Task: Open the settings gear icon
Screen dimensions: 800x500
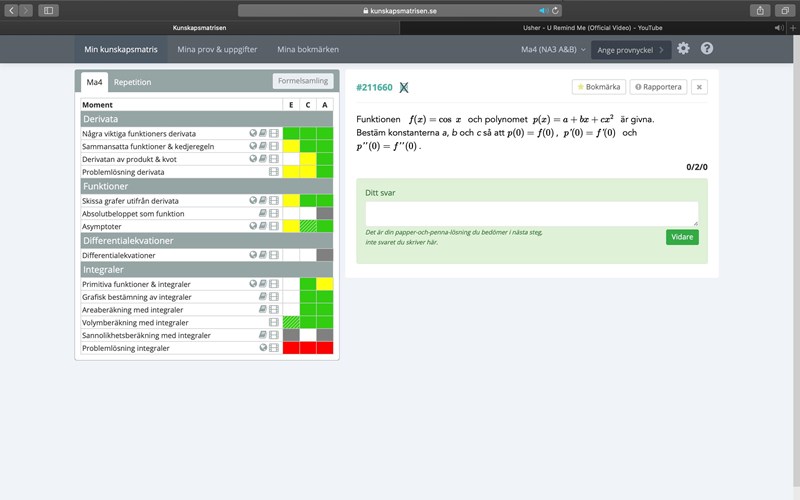Action: [x=683, y=48]
